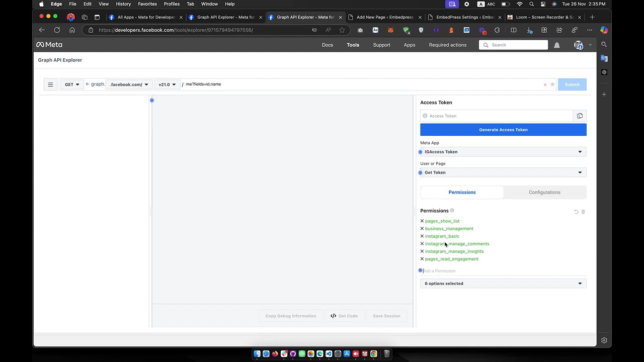Go back in the browser
Screen dimensions: 644x362
(x=42, y=30)
